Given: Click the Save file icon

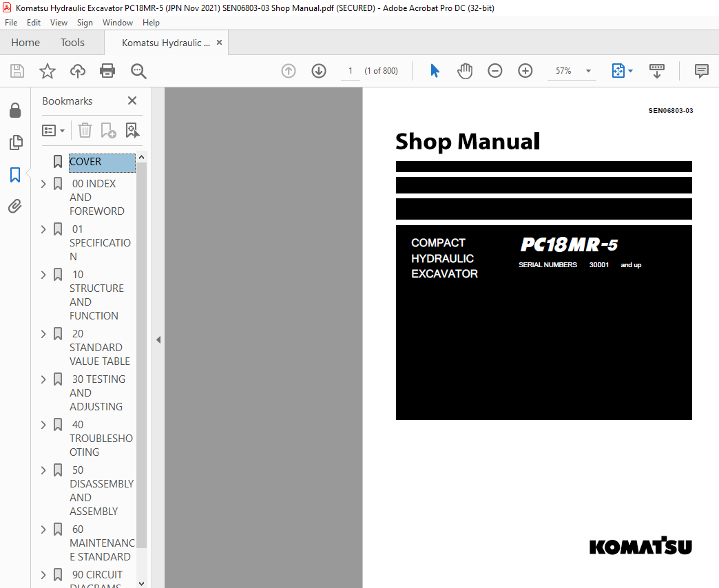Looking at the screenshot, I should coord(17,71).
